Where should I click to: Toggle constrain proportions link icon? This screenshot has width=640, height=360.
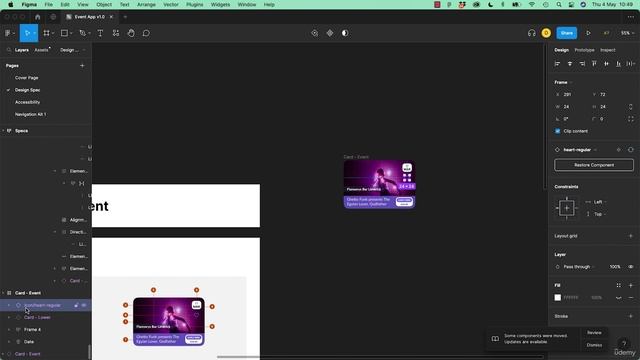[x=631, y=107]
